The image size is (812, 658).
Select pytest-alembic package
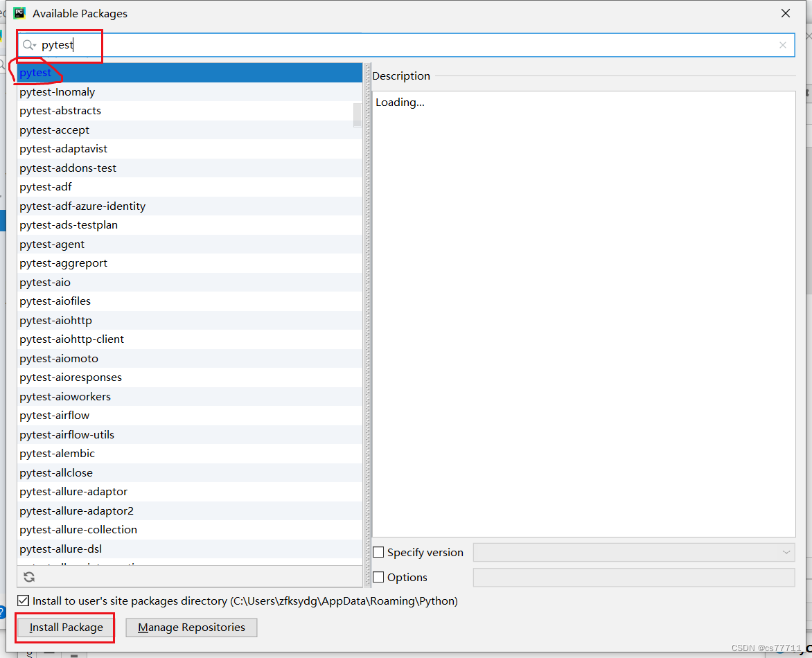click(x=190, y=454)
